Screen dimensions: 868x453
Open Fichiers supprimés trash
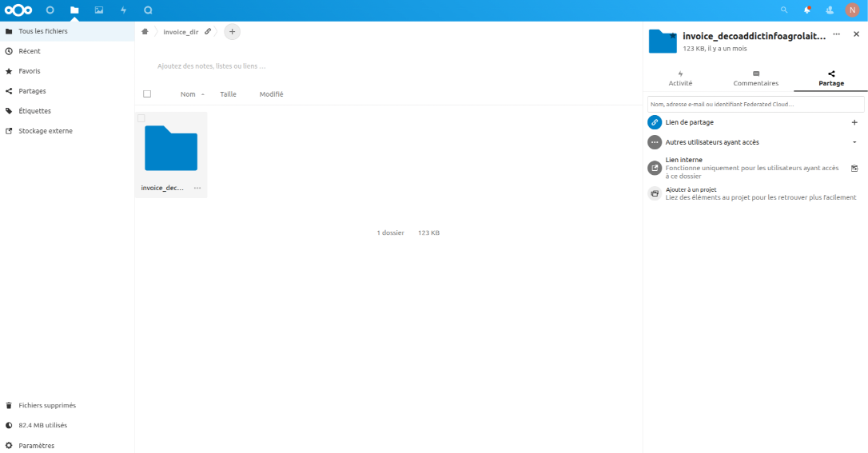(x=67, y=405)
